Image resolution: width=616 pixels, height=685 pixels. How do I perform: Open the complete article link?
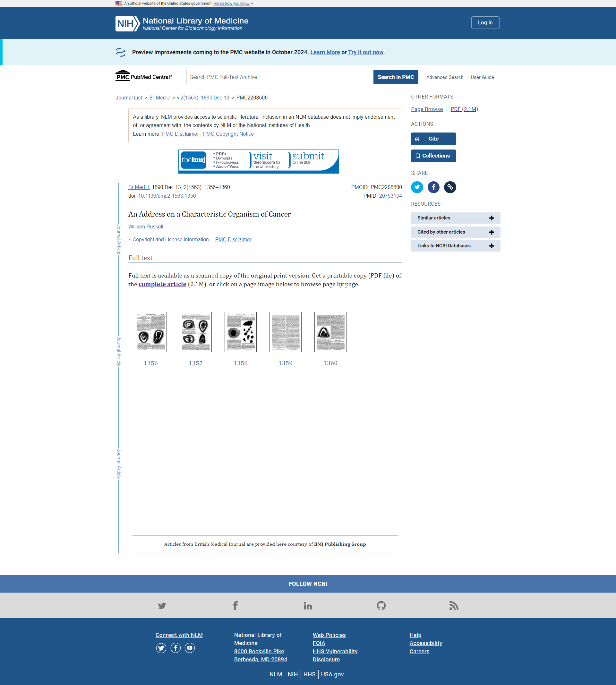point(162,284)
